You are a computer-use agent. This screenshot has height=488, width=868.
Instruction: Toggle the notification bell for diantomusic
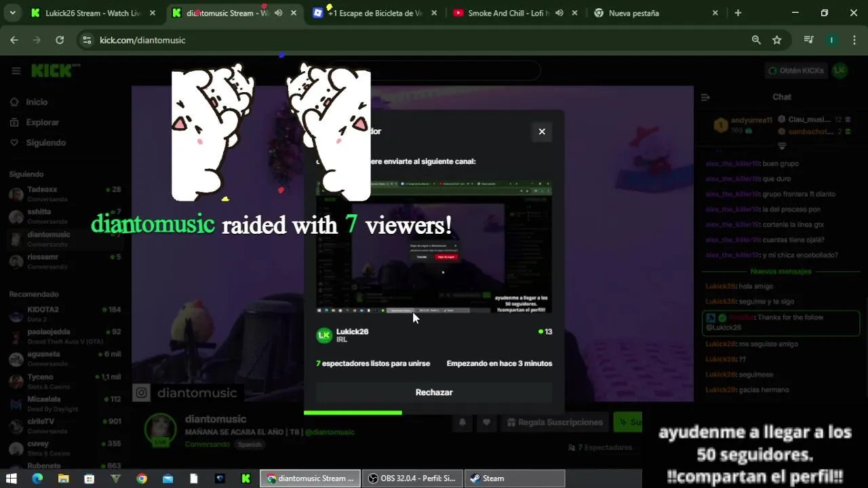462,422
